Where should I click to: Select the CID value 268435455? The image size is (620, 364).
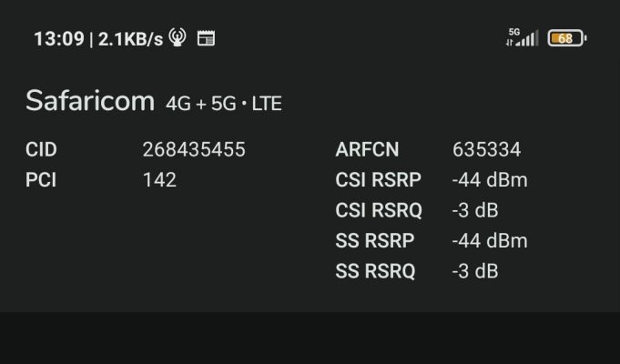coord(194,150)
